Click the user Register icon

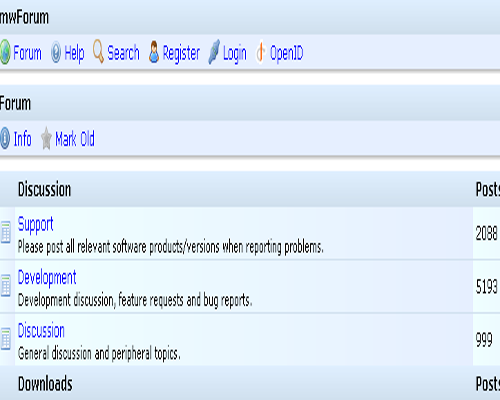[154, 52]
